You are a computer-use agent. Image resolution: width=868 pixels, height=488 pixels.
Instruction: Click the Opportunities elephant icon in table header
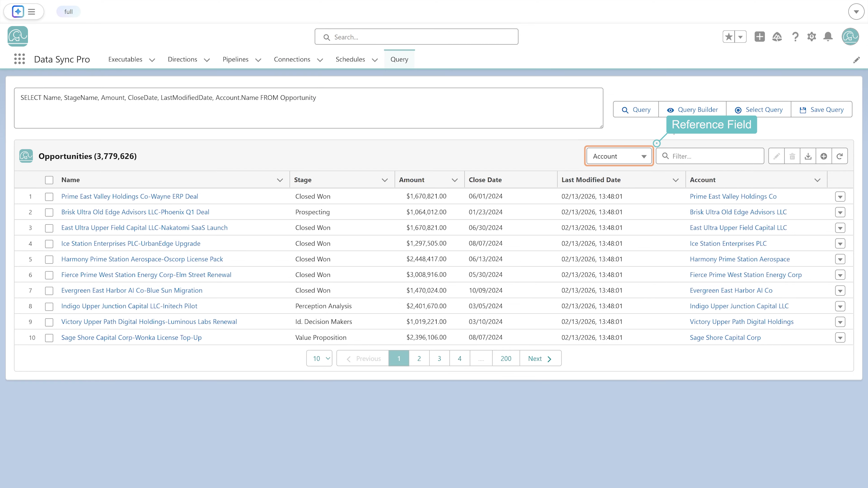point(26,156)
